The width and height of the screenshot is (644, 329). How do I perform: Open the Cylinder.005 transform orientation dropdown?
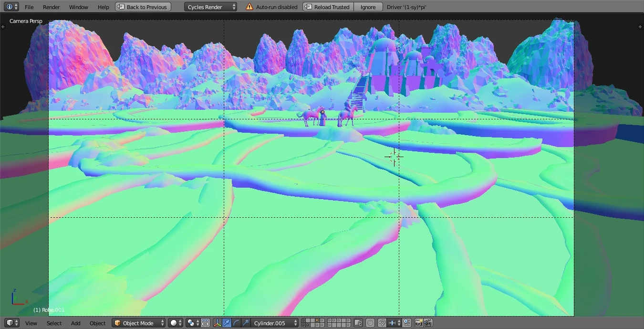tap(275, 323)
